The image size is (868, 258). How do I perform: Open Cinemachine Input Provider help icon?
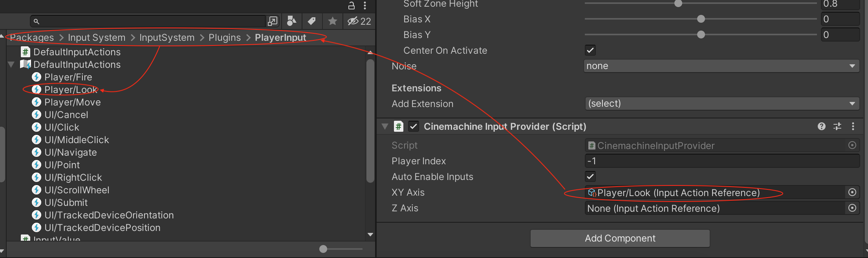pos(821,126)
